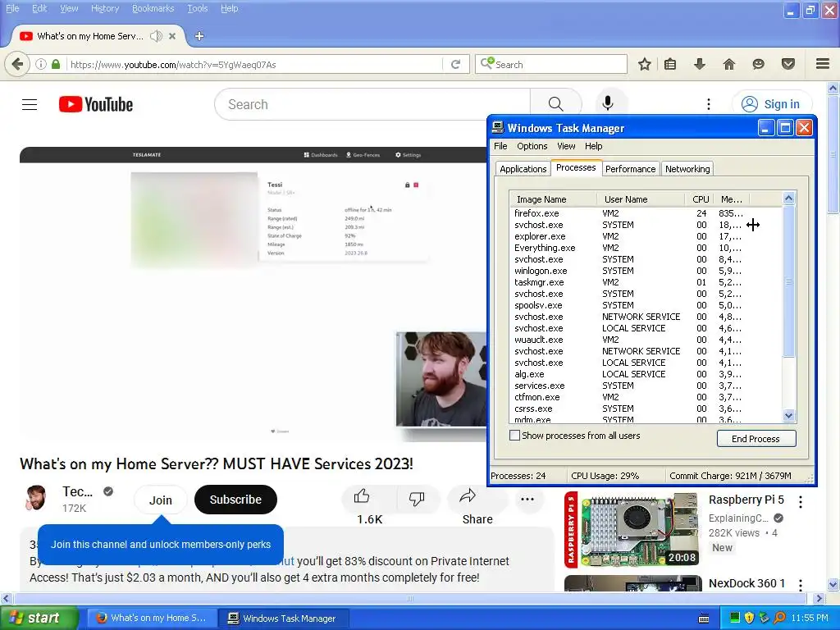Select spoolsv.exe process row
The image size is (840, 630).
pyautogui.click(x=646, y=305)
